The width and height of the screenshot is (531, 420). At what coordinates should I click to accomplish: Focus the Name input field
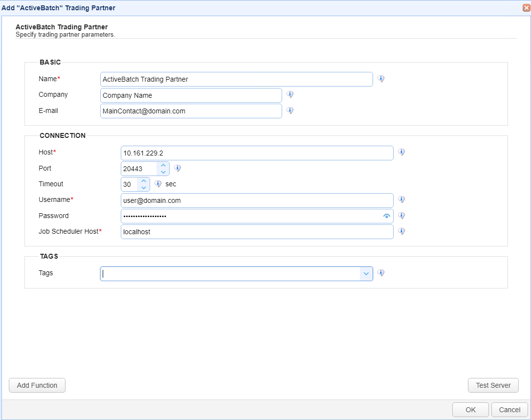[236, 79]
